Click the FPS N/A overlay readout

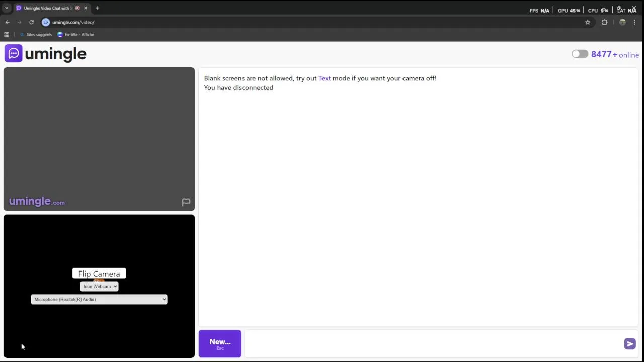click(539, 10)
